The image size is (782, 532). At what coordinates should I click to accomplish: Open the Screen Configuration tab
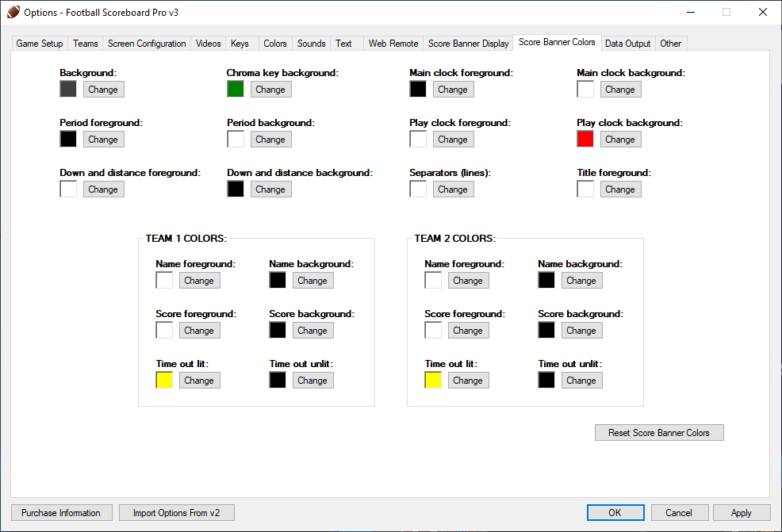(x=147, y=44)
